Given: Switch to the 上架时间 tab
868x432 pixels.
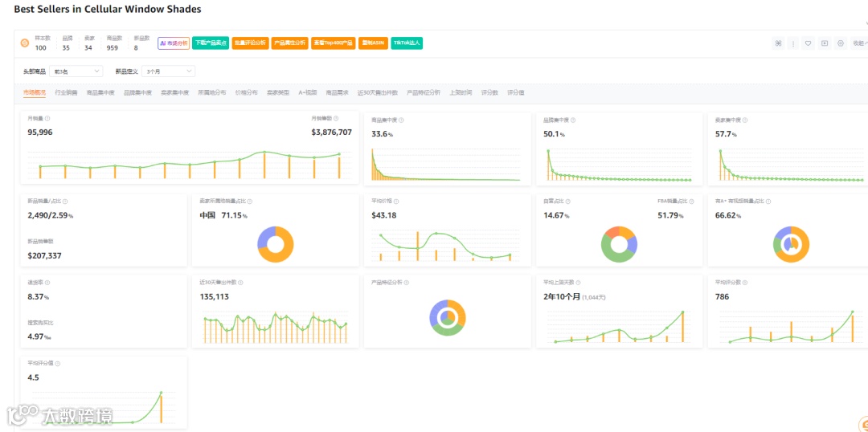Looking at the screenshot, I should [x=461, y=92].
